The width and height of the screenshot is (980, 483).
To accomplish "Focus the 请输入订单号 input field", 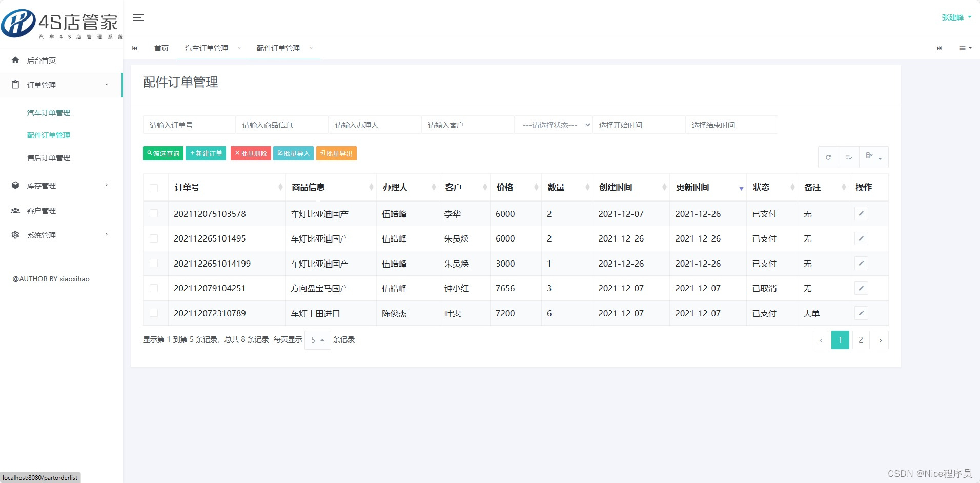I will pyautogui.click(x=189, y=125).
